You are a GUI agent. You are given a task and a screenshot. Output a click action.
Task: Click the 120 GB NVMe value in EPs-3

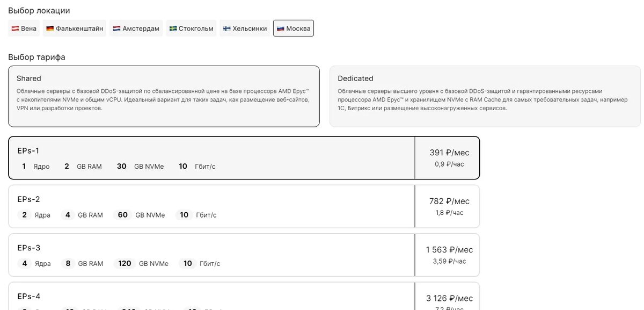click(142, 263)
